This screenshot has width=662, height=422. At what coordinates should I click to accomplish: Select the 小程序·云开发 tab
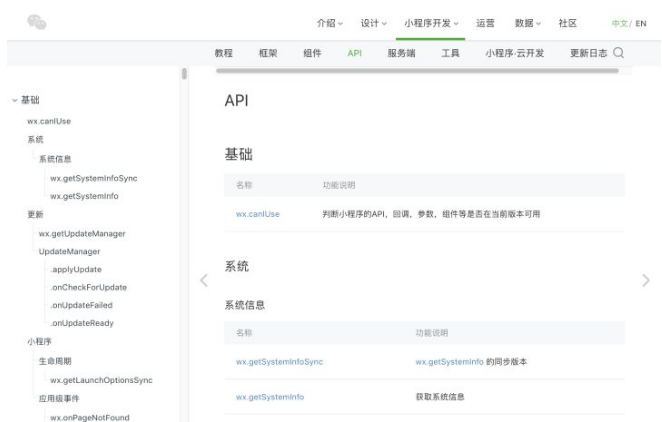515,53
